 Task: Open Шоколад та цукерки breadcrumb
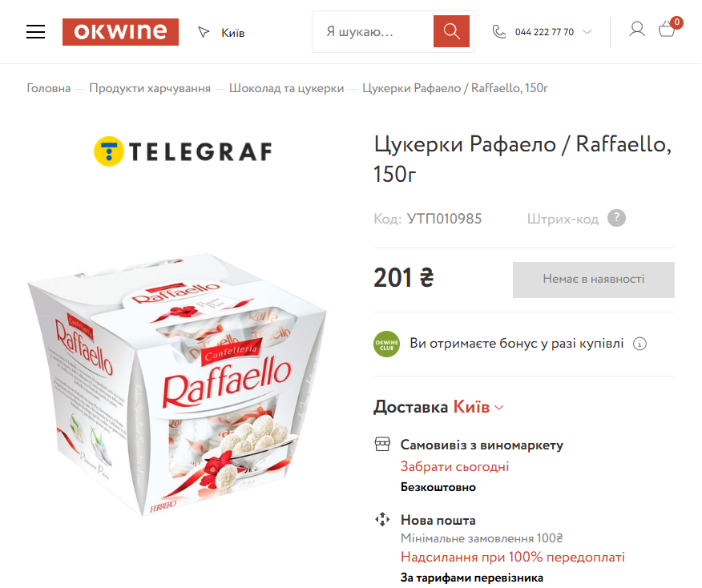(287, 88)
